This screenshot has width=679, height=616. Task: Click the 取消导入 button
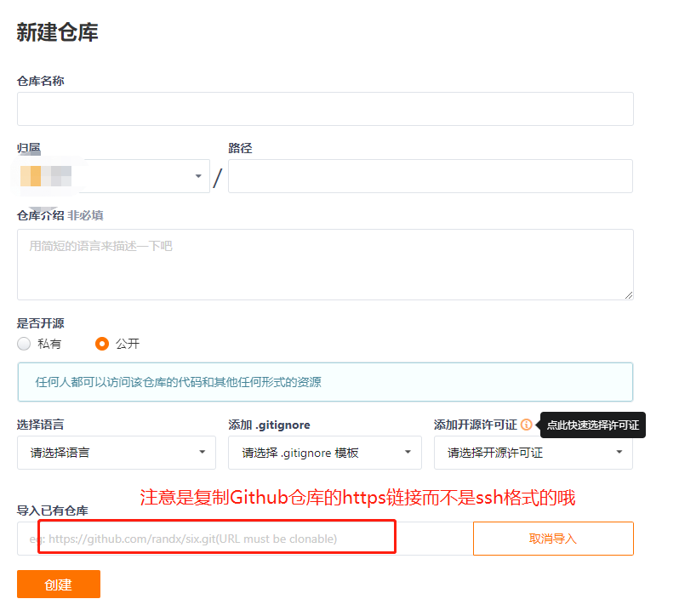553,539
